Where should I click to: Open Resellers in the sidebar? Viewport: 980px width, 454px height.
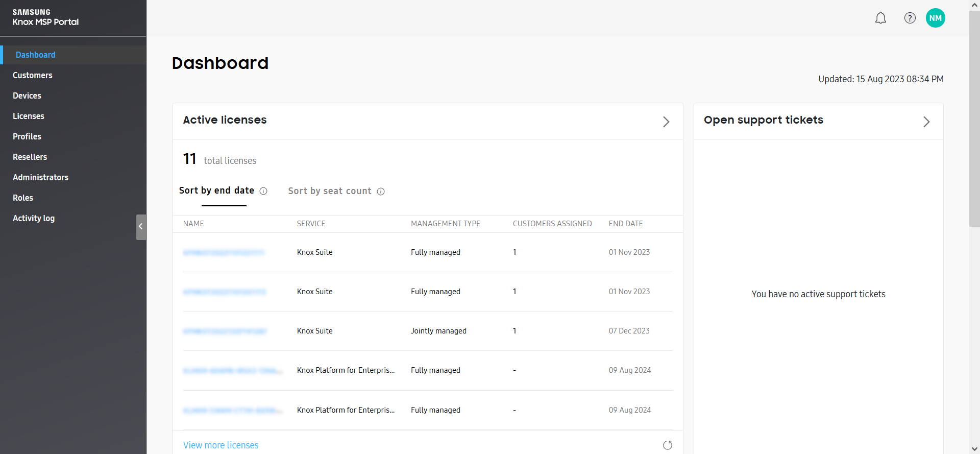[x=30, y=157]
